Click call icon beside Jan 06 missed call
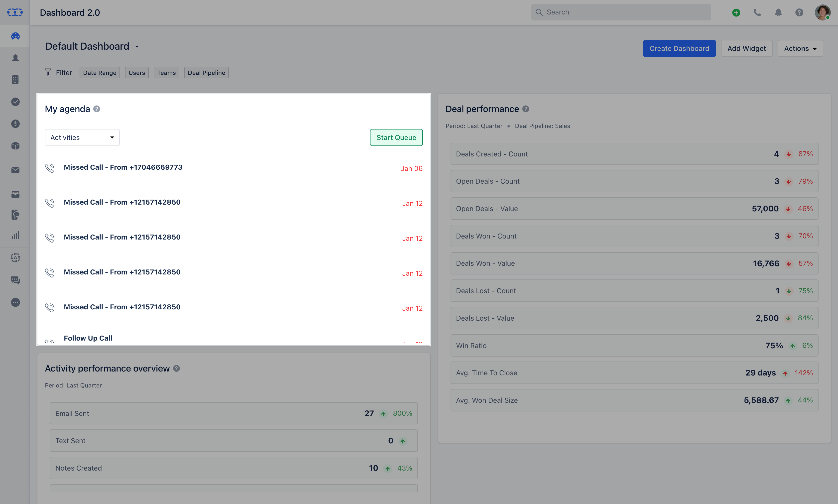838x504 pixels. point(50,168)
